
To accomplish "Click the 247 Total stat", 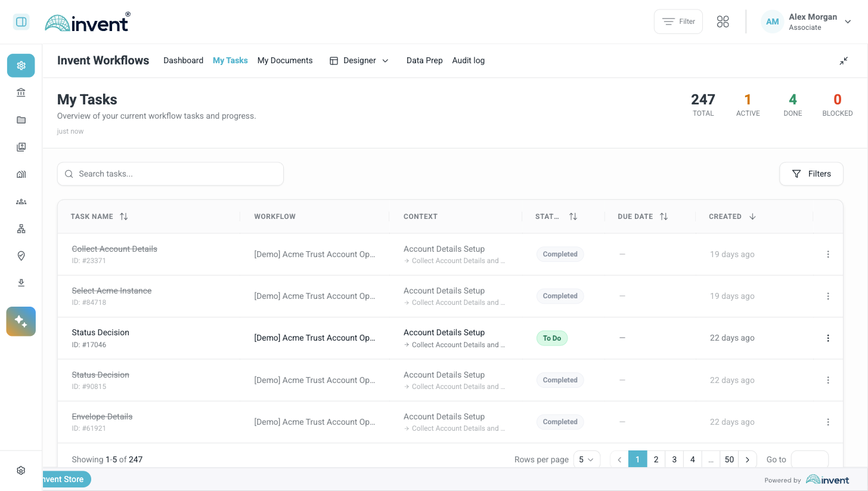I will (x=703, y=104).
